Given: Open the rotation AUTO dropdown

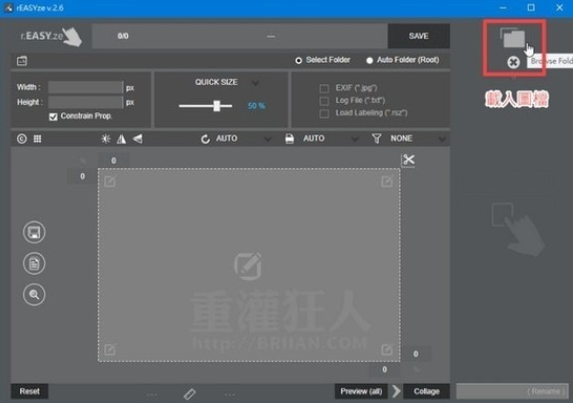Looking at the screenshot, I should (x=267, y=139).
